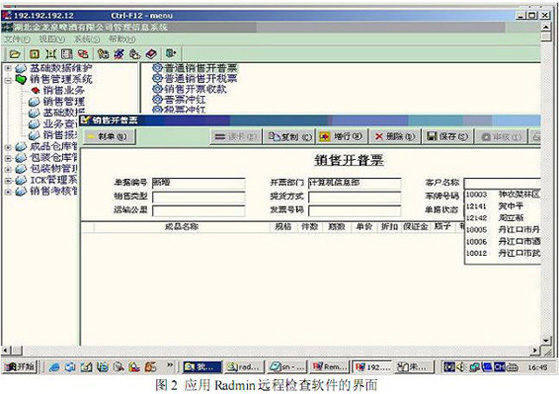Click the open folder toolbar icon

14,54
